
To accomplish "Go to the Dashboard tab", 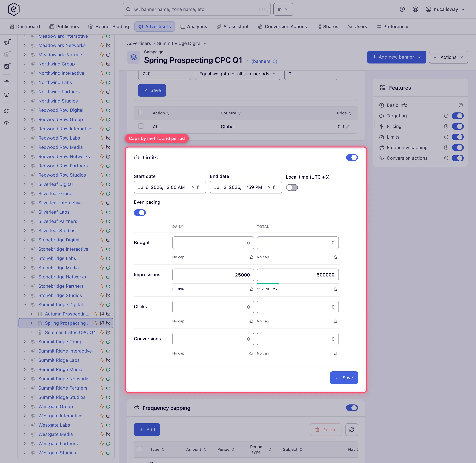I will 25,26.
